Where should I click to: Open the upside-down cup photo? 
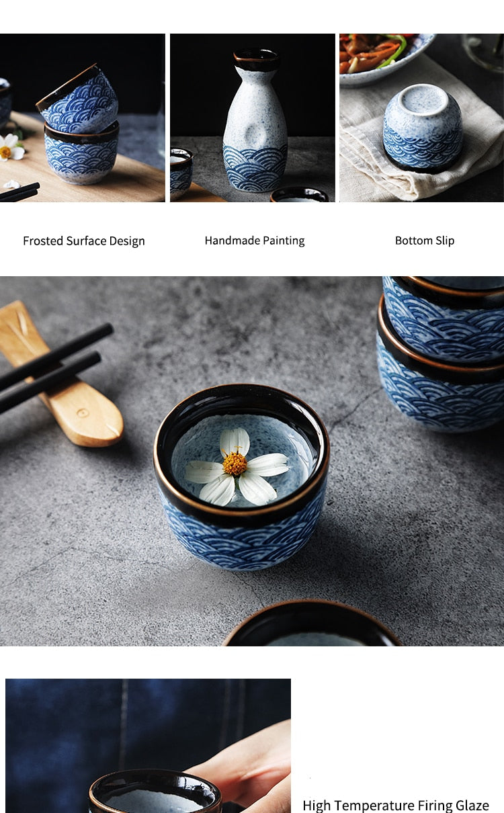point(421,118)
